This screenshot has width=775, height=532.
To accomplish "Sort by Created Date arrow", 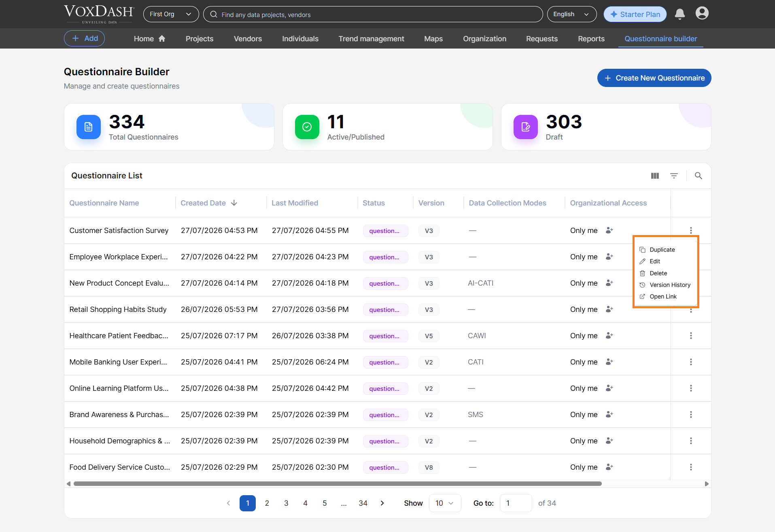I will (234, 203).
